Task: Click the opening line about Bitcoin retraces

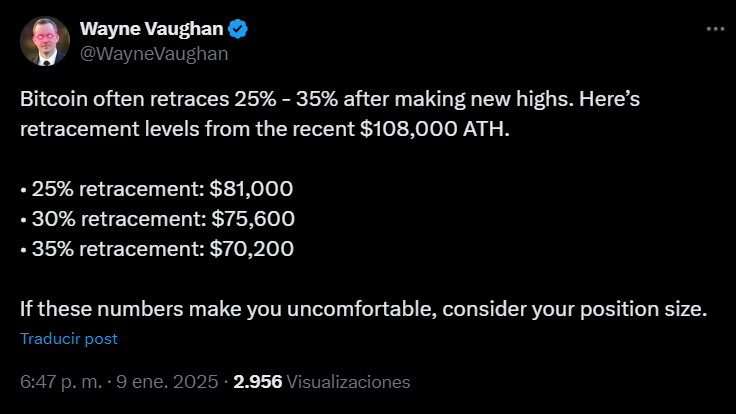Action: [x=330, y=99]
